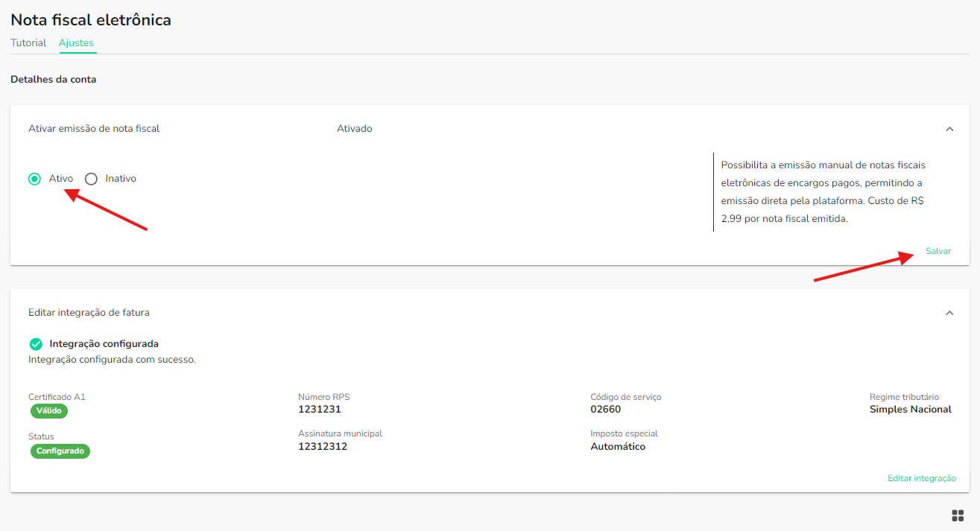This screenshot has width=980, height=531.
Task: Click the Código de serviço value 02660
Action: pyautogui.click(x=605, y=409)
